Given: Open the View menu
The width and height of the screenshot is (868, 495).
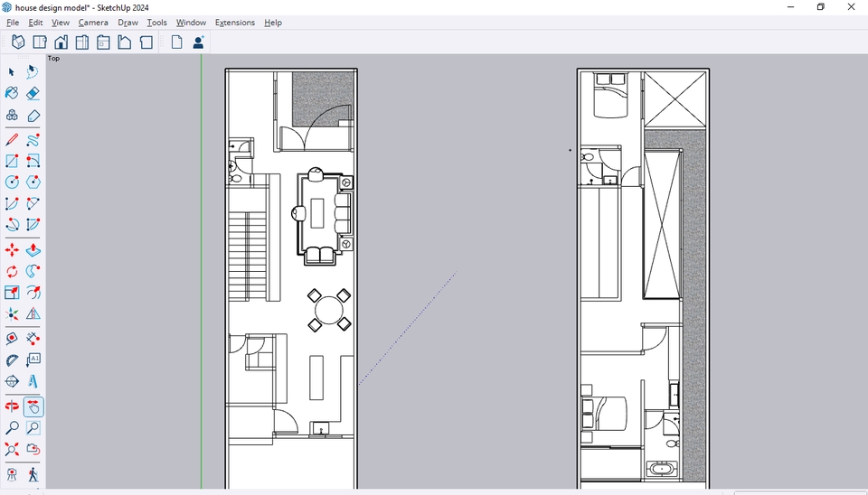Looking at the screenshot, I should (x=61, y=23).
